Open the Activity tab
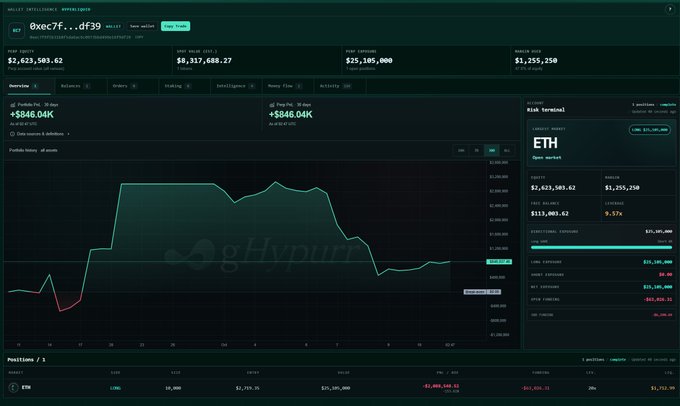 (x=340, y=86)
